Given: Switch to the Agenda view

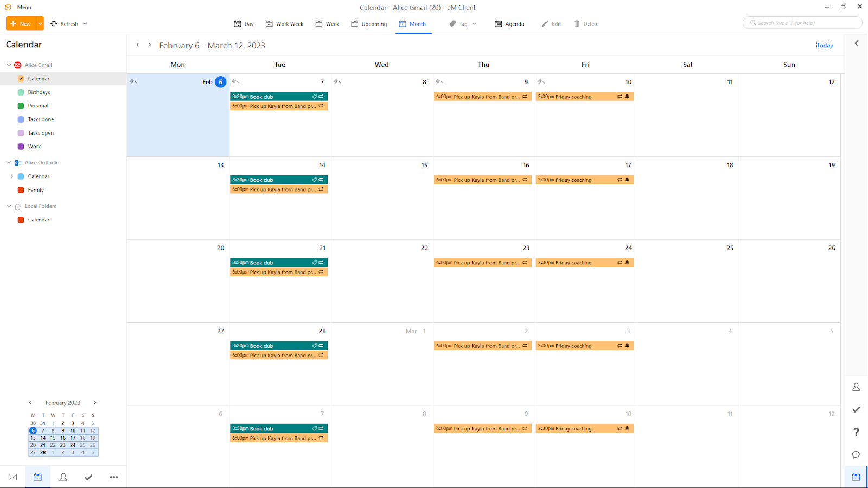Looking at the screenshot, I should coord(509,24).
